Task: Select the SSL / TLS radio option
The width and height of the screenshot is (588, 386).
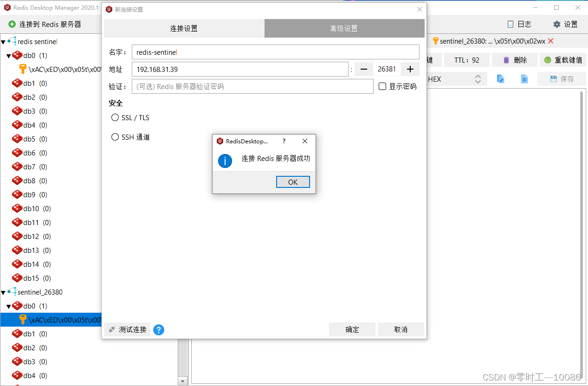Action: pyautogui.click(x=115, y=118)
